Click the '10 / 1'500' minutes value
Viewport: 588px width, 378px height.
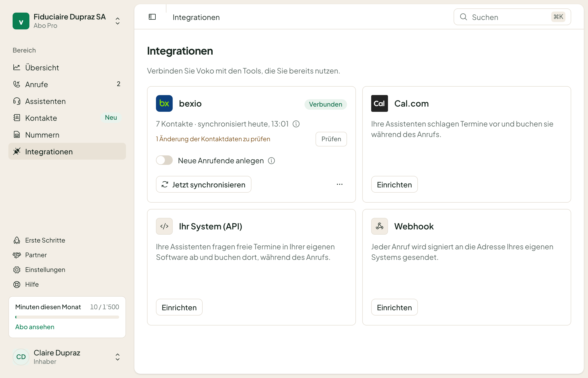click(104, 307)
